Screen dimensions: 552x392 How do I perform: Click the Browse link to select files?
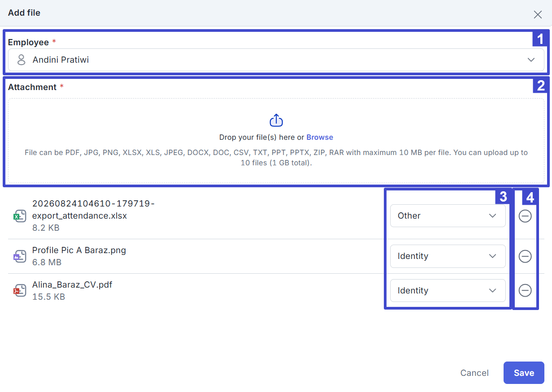coord(320,137)
